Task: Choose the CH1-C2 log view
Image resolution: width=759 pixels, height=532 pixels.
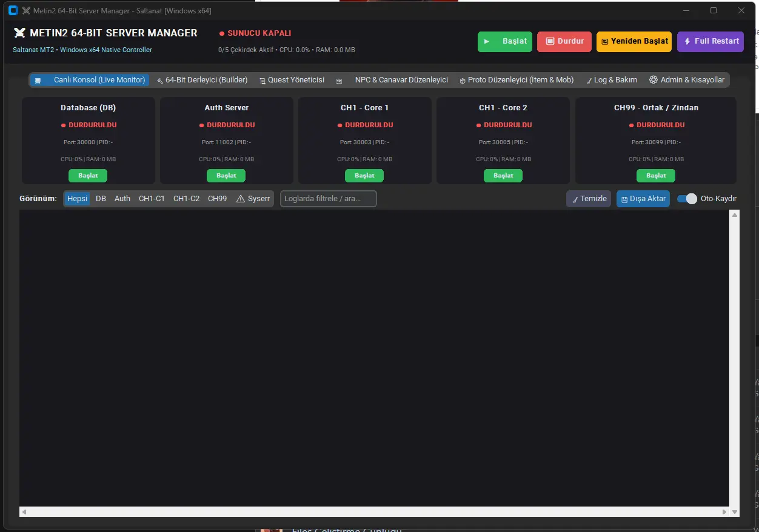Action: click(x=186, y=199)
